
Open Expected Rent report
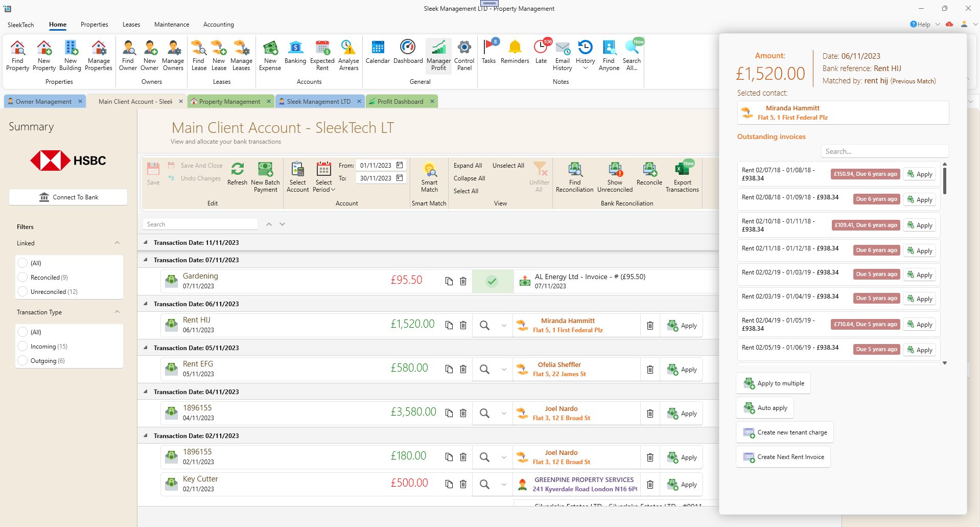(322, 55)
